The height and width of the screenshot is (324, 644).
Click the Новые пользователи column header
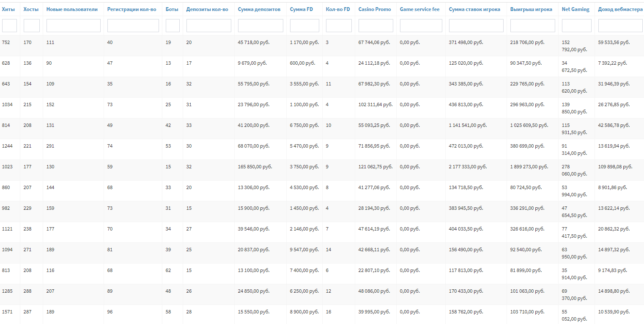click(72, 9)
